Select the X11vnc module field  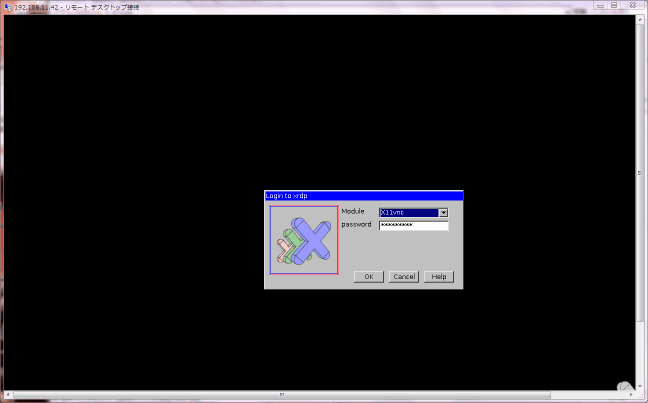point(409,212)
